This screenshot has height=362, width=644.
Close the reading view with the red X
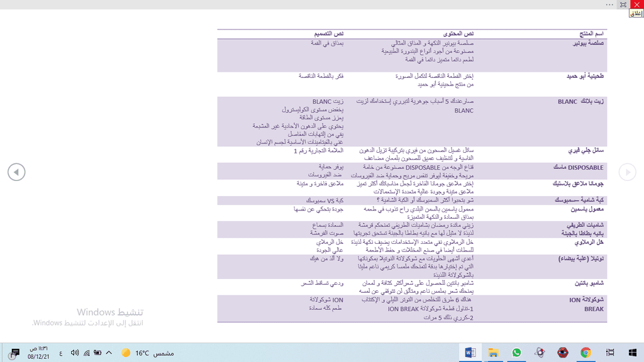click(x=637, y=4)
